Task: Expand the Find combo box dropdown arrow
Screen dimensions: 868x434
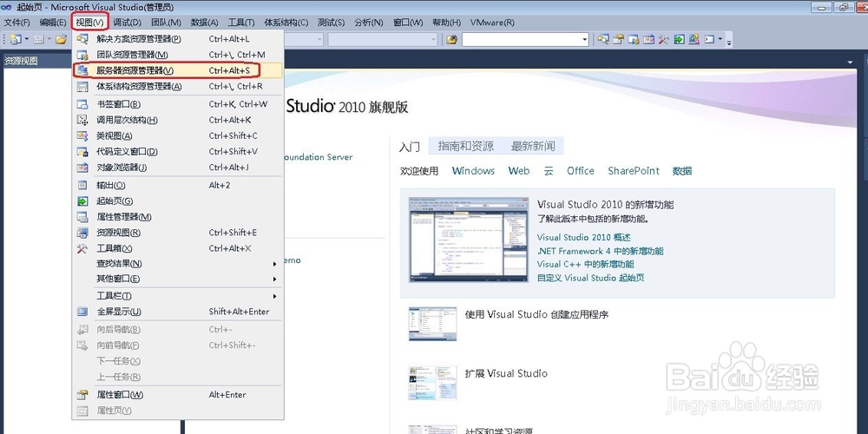Action: [585, 39]
